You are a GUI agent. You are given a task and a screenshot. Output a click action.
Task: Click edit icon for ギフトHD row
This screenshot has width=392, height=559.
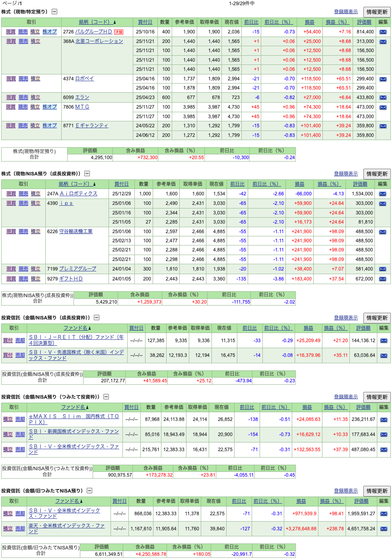[x=382, y=279]
